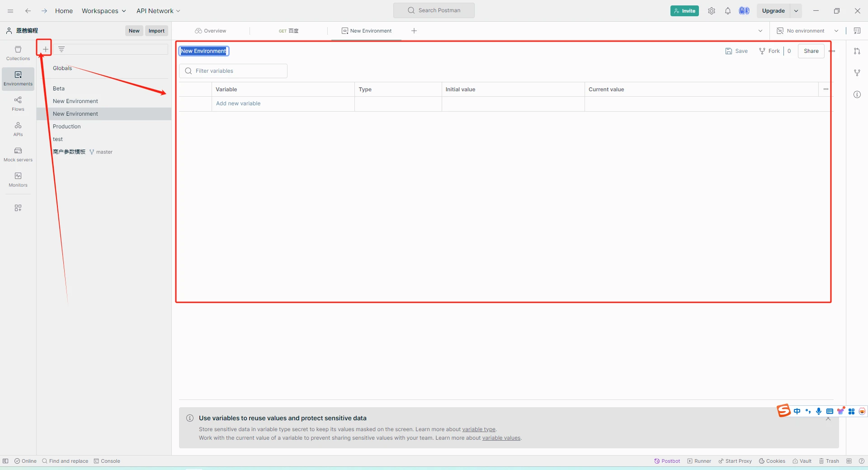Image resolution: width=868 pixels, height=470 pixels.
Task: Click the Save environment button
Action: point(736,51)
